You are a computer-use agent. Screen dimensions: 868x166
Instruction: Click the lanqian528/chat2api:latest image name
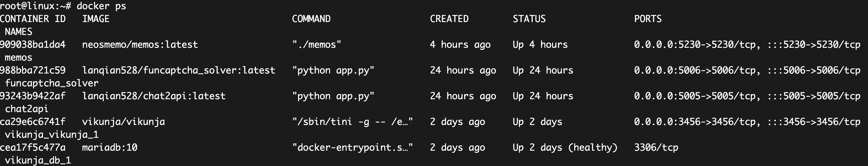click(x=154, y=96)
